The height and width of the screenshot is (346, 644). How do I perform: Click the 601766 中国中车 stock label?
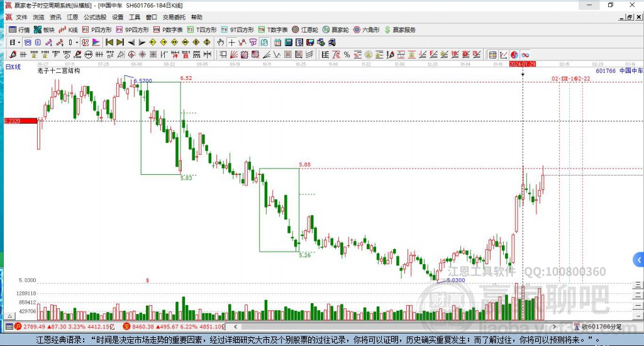(x=619, y=70)
